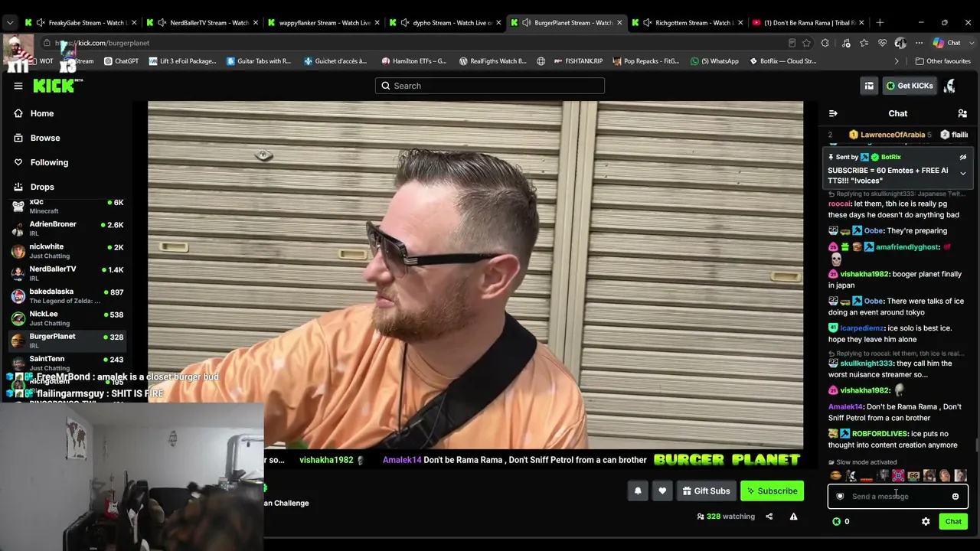This screenshot has width=980, height=551.
Task: Open AdrienBroner channel in sidebar
Action: coord(67,229)
